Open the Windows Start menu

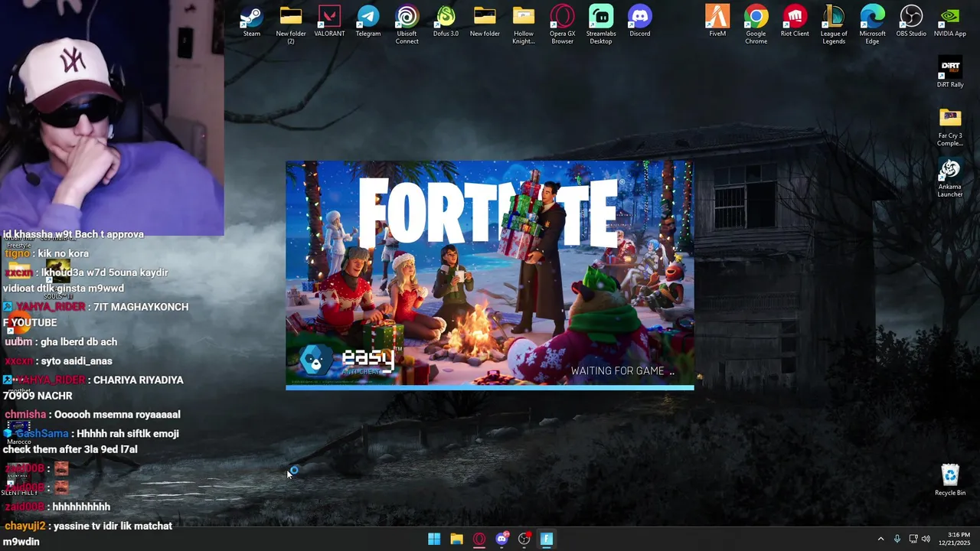coord(434,539)
